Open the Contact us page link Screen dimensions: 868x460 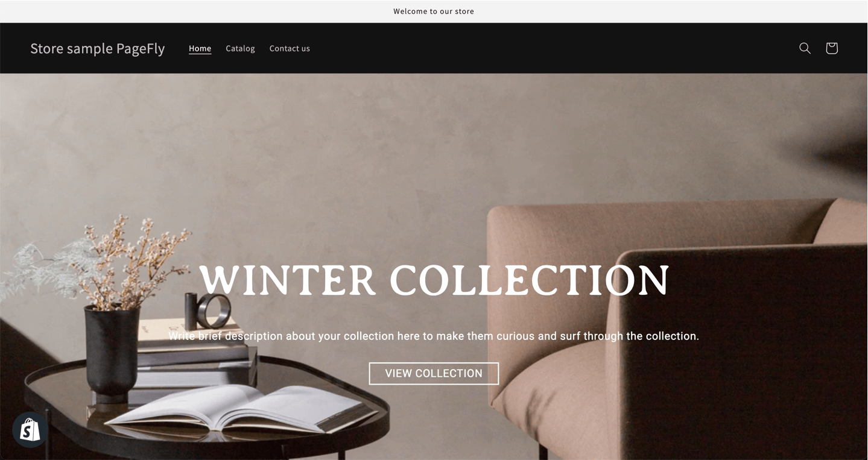[x=290, y=48]
